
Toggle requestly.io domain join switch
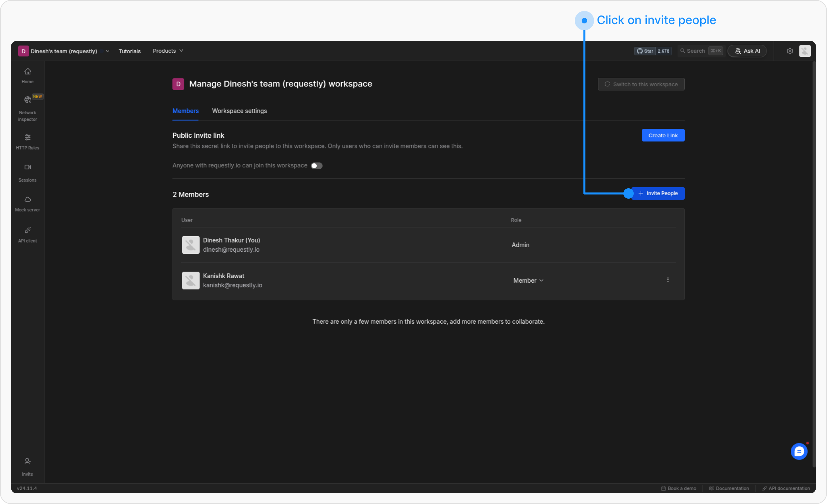point(316,166)
